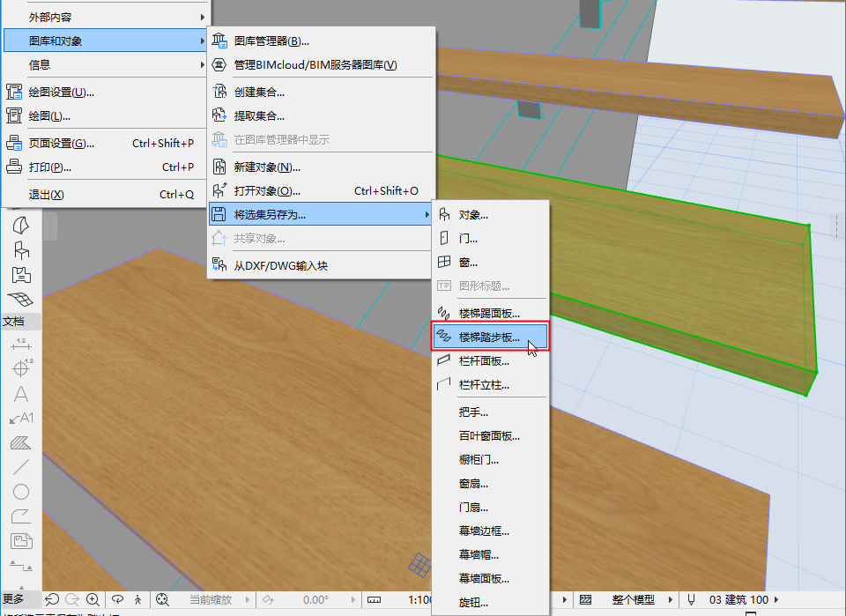Save selection as 门 door

pos(491,239)
